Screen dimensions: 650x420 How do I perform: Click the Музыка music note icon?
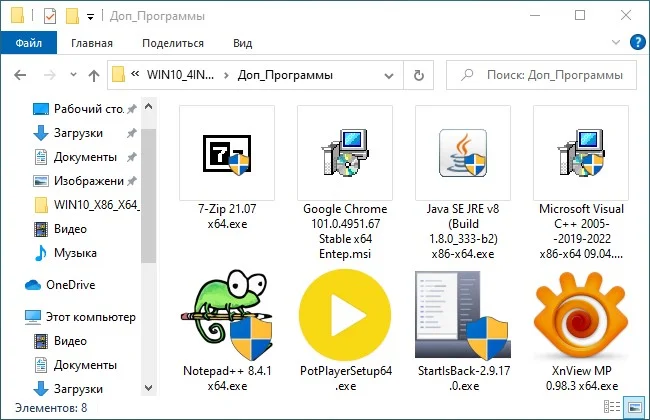(x=41, y=253)
